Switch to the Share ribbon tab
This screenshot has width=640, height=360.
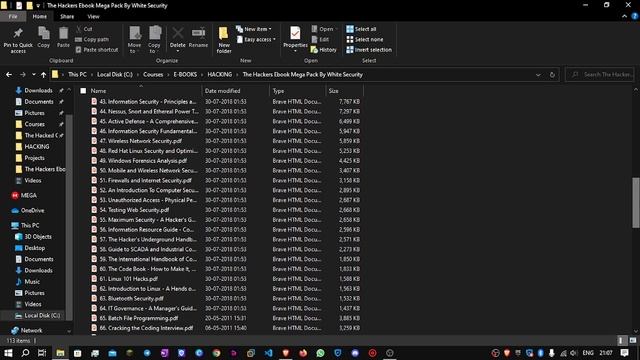[x=67, y=16]
